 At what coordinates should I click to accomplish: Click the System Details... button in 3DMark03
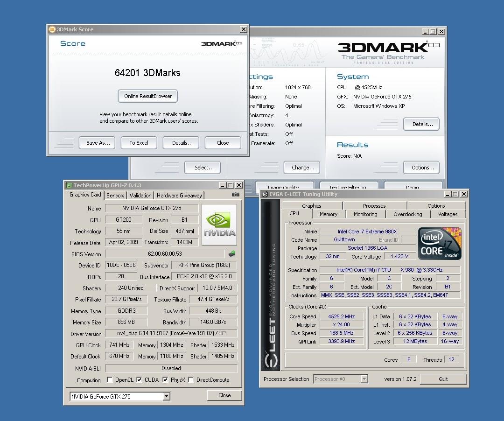(x=421, y=124)
